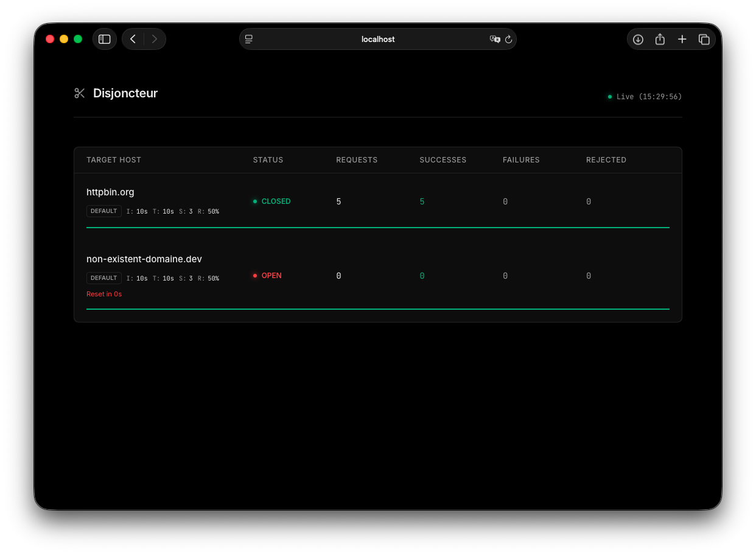
Task: Click the DEFAULT badge under httpbin.org
Action: click(104, 211)
